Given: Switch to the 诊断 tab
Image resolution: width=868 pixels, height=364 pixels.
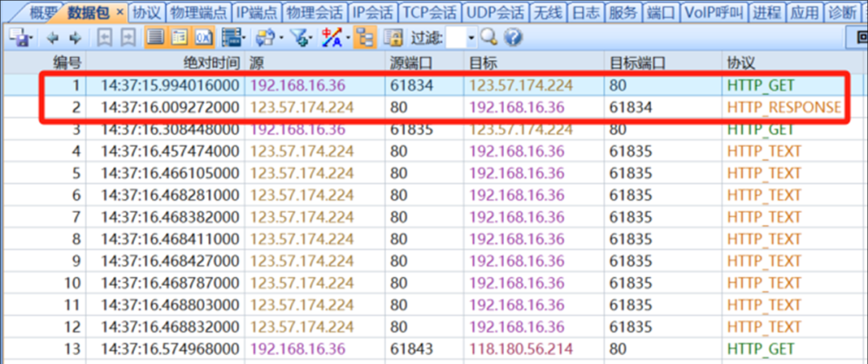Looking at the screenshot, I should click(x=842, y=11).
